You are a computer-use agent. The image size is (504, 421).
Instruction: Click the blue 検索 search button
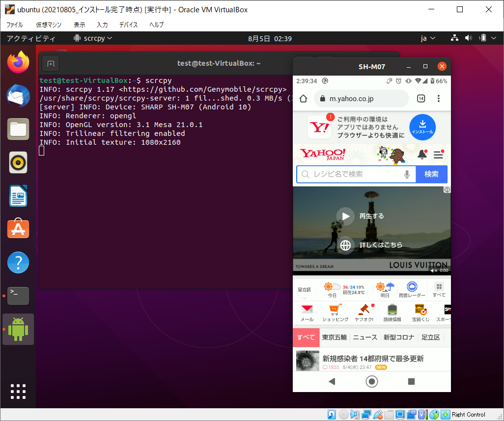[431, 174]
